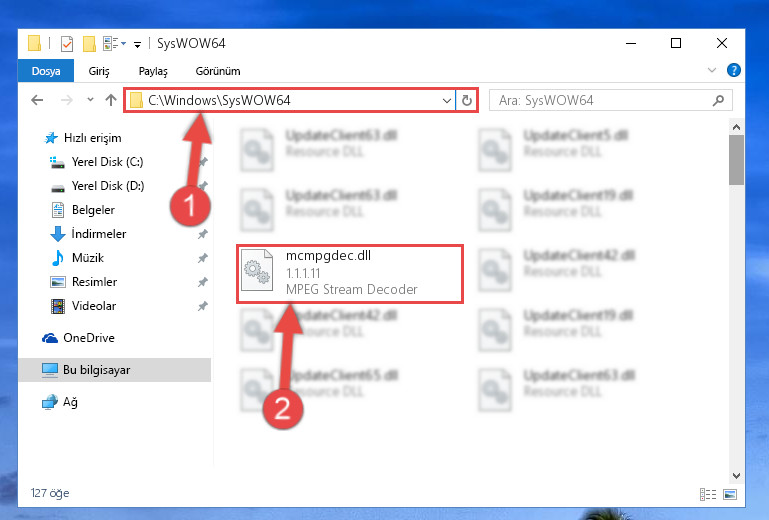The height and width of the screenshot is (520, 769).
Task: Click the Forward navigation arrow
Action: pos(66,101)
